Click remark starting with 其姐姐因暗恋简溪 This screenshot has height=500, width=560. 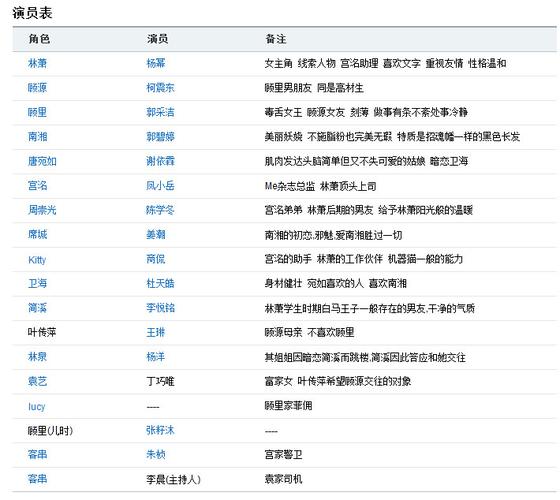click(365, 357)
